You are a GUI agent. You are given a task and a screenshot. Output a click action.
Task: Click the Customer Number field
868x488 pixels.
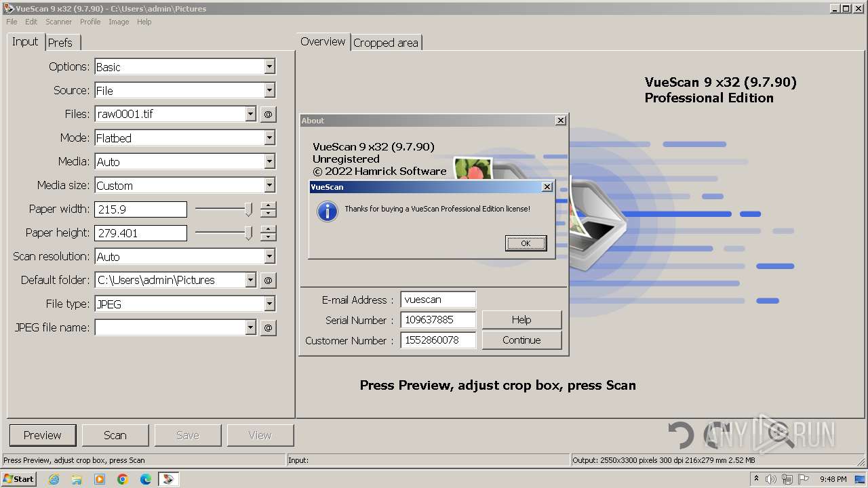(438, 340)
